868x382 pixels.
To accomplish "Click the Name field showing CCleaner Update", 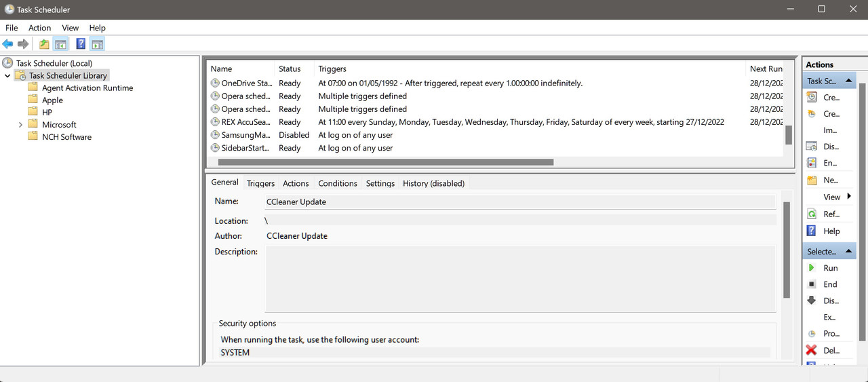I will click(520, 202).
